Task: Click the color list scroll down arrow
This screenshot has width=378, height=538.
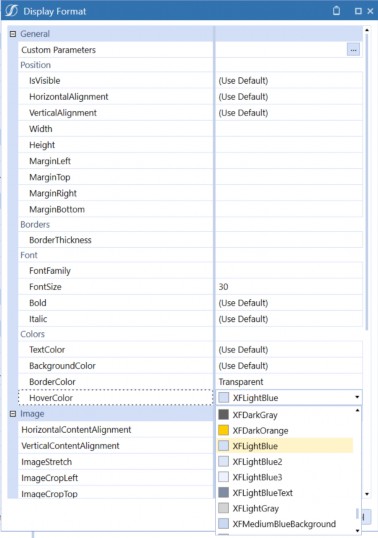Action: [357, 530]
